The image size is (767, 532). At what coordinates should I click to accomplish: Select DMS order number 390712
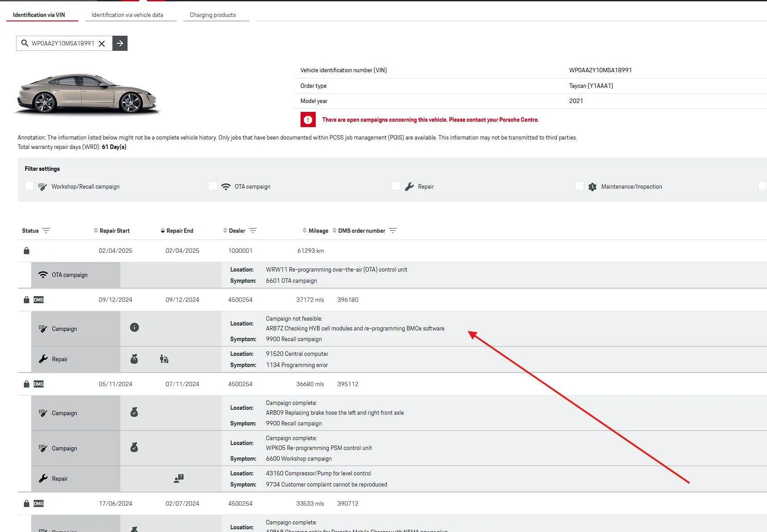tap(348, 503)
